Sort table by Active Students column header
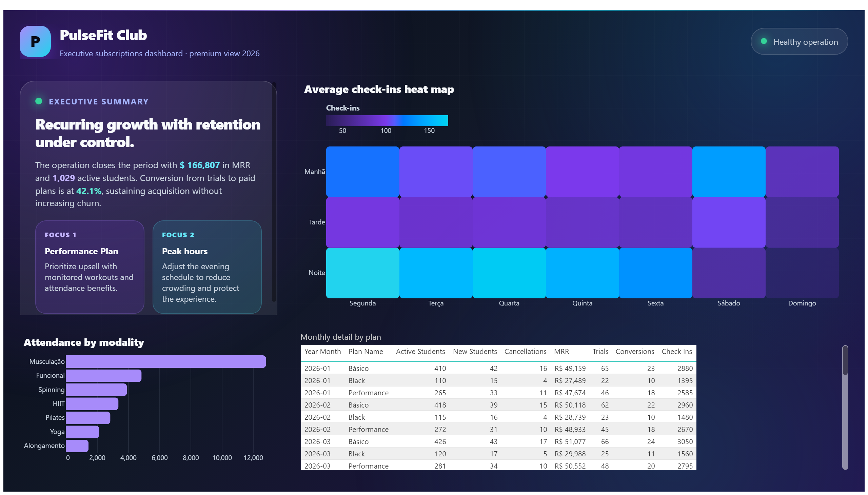The image size is (868, 495). pyautogui.click(x=420, y=352)
